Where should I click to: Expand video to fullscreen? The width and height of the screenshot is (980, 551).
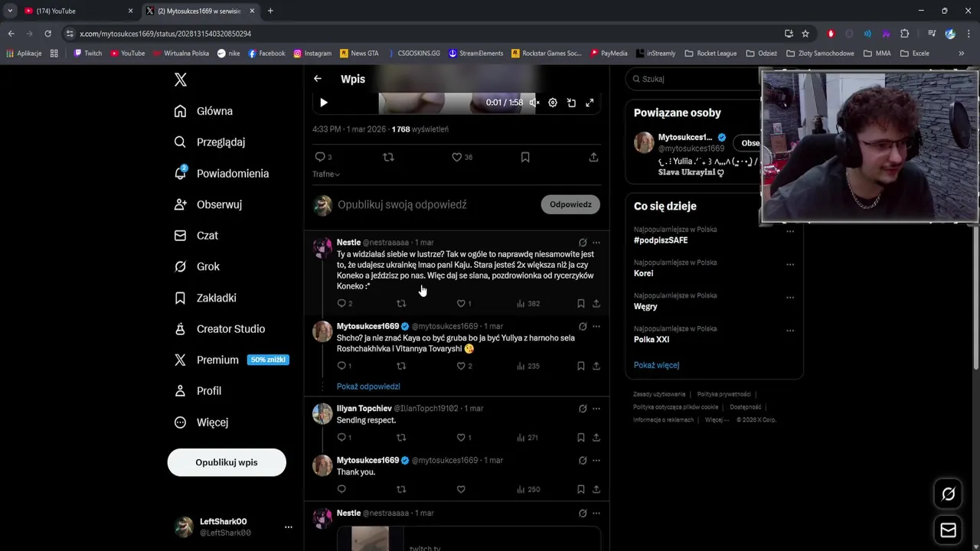[x=590, y=103]
